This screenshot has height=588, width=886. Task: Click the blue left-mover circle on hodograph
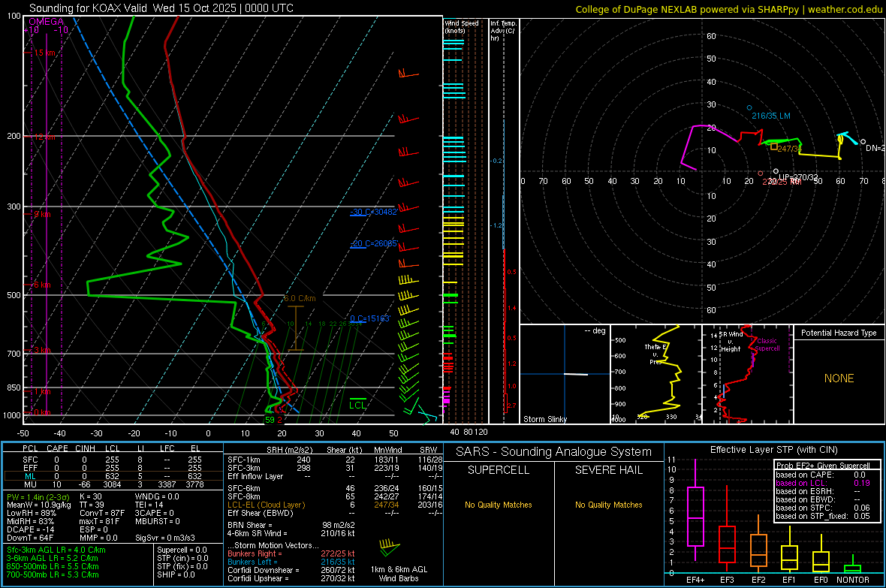coord(749,107)
